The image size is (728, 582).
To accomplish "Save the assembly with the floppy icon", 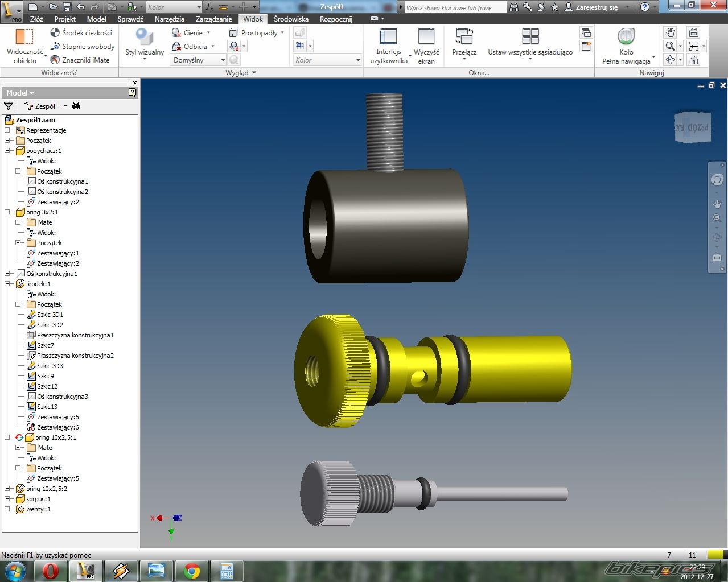I will [67, 7].
